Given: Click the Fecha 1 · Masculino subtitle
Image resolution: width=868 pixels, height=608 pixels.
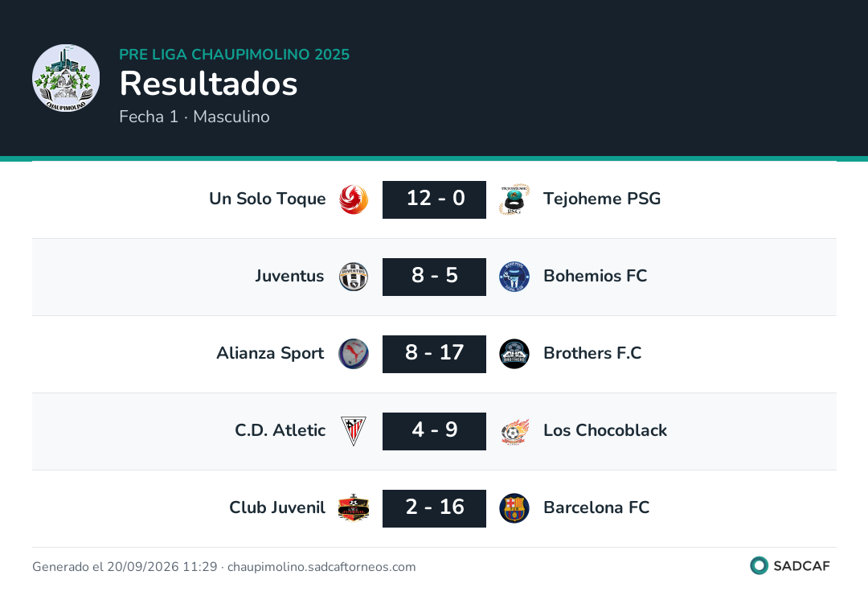Looking at the screenshot, I should [194, 117].
